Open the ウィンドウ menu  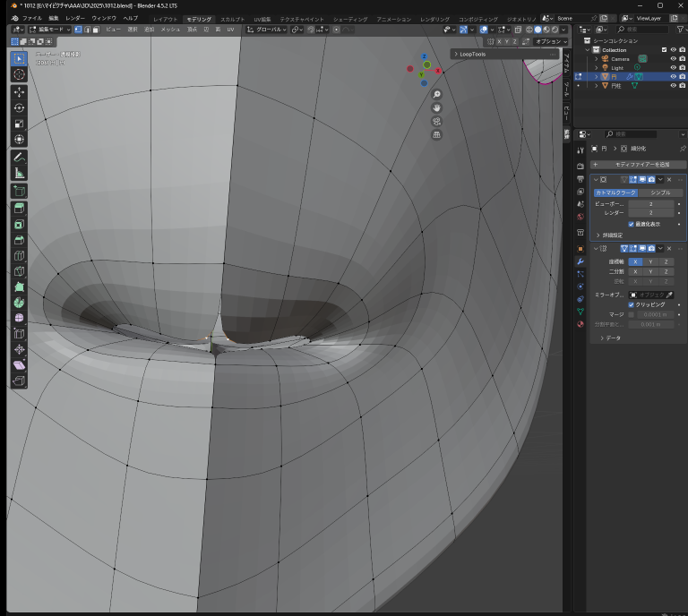pos(104,18)
